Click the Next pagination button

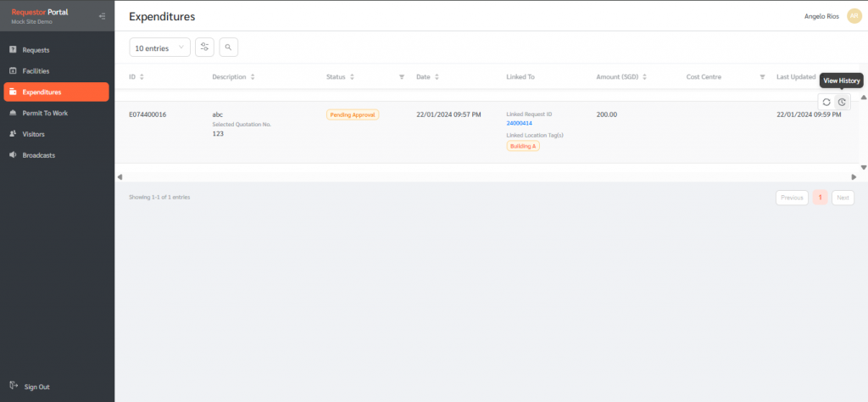(843, 198)
